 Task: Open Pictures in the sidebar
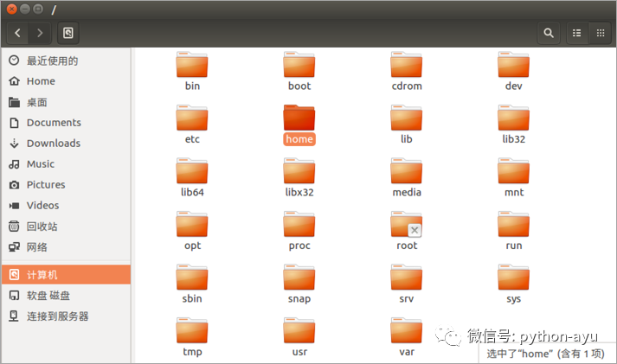66,184
